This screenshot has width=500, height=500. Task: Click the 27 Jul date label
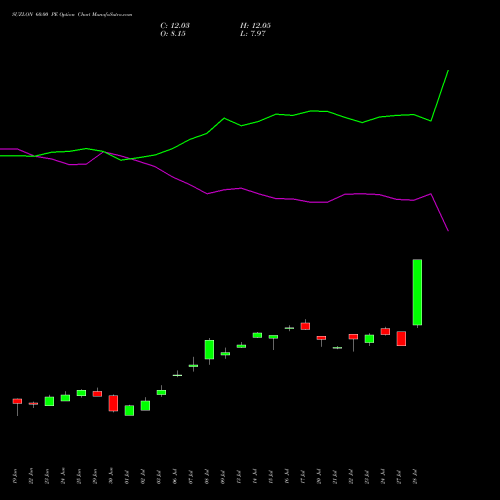(399, 477)
